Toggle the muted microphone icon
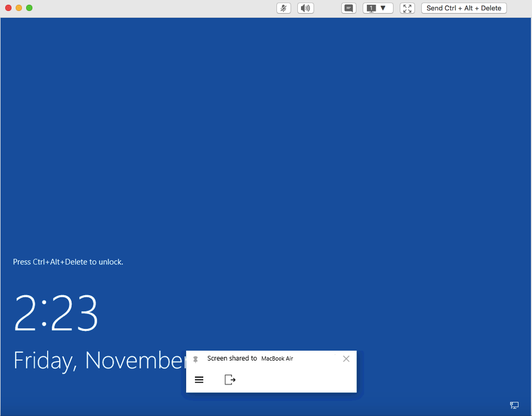Image resolution: width=532 pixels, height=416 pixels. tap(283, 8)
